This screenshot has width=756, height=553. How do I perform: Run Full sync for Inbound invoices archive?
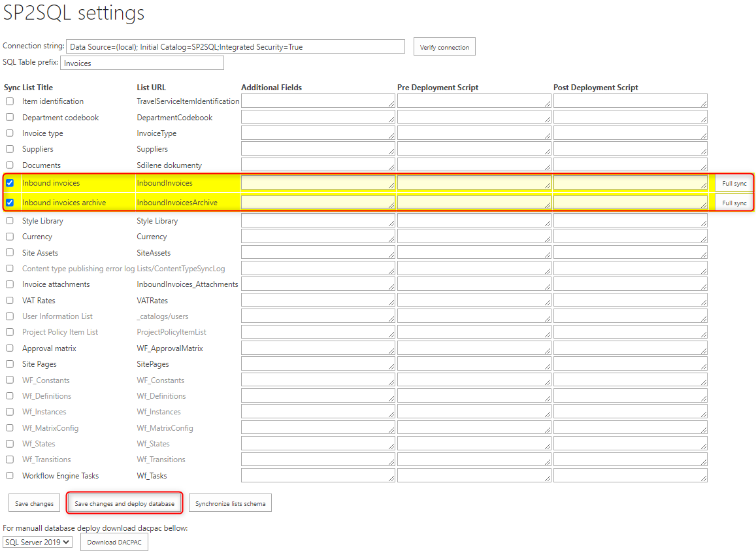pyautogui.click(x=734, y=203)
